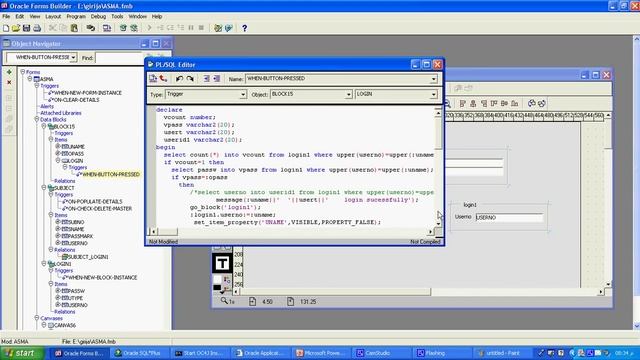Click the Undo arrow in PL/SQL Editor
This screenshot has height=360, width=640.
[179, 78]
